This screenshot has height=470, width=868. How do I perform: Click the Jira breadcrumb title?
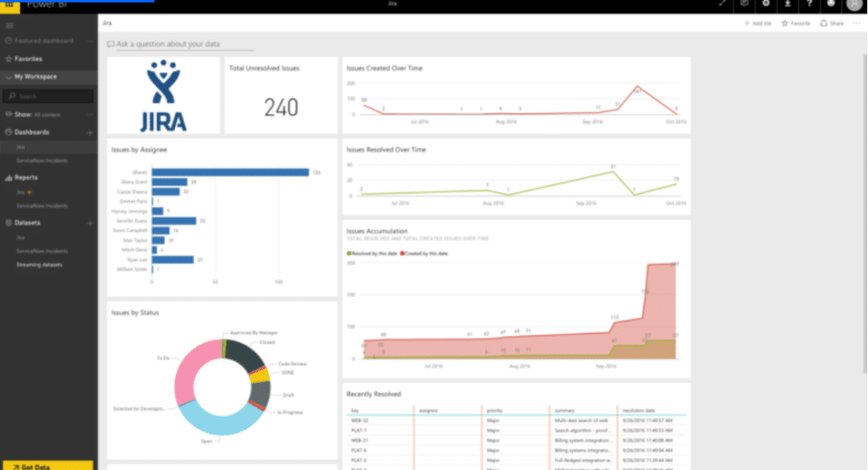click(107, 23)
